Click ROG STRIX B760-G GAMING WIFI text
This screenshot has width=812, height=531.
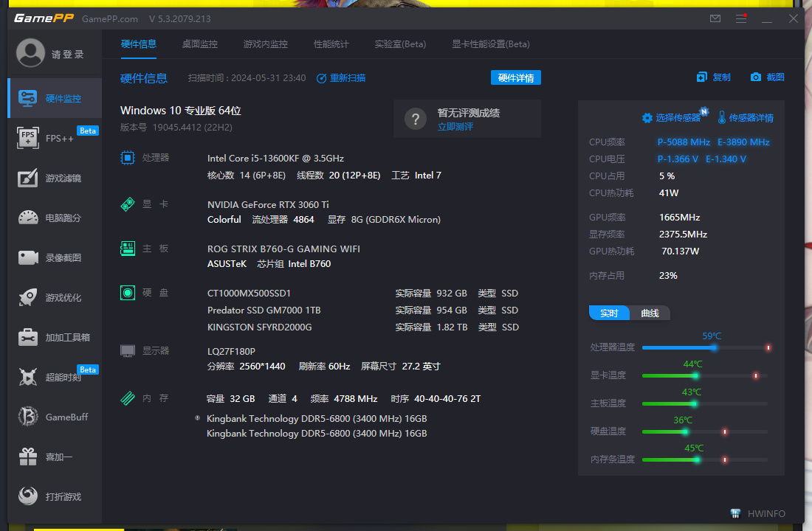coord(283,249)
